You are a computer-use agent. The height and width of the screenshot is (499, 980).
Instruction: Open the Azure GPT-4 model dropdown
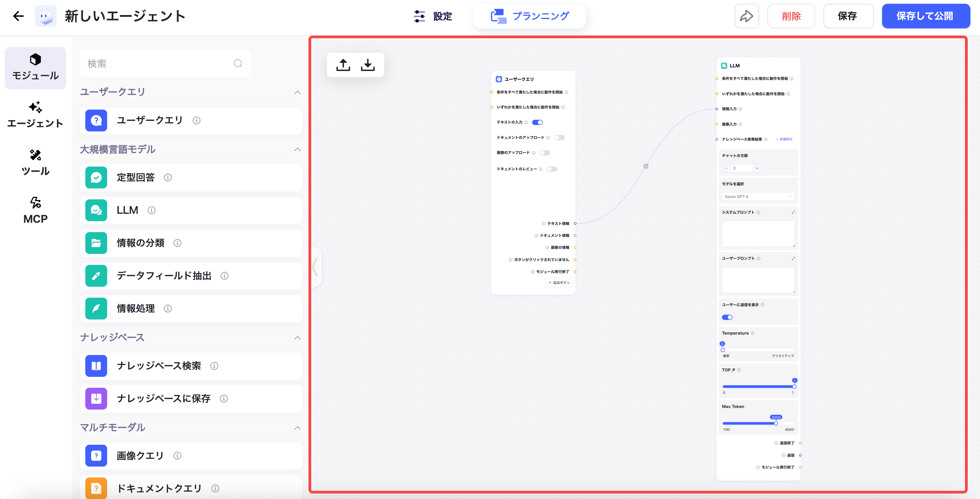758,196
